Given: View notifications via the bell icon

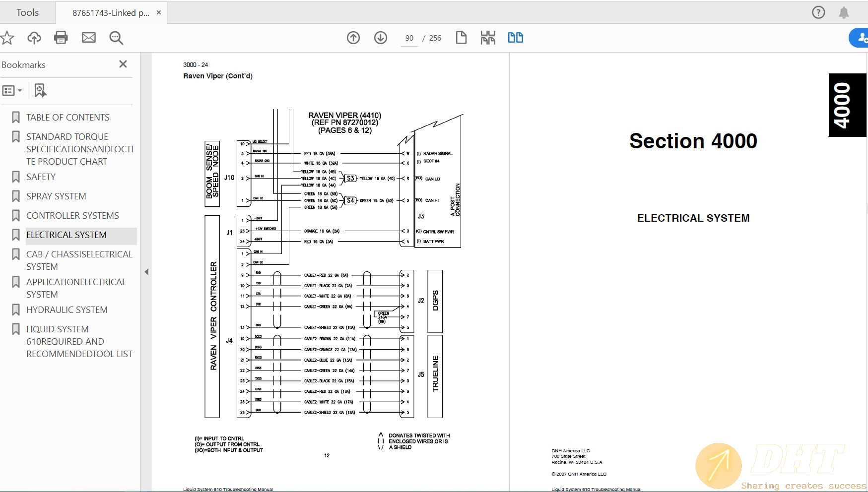Looking at the screenshot, I should tap(845, 12).
